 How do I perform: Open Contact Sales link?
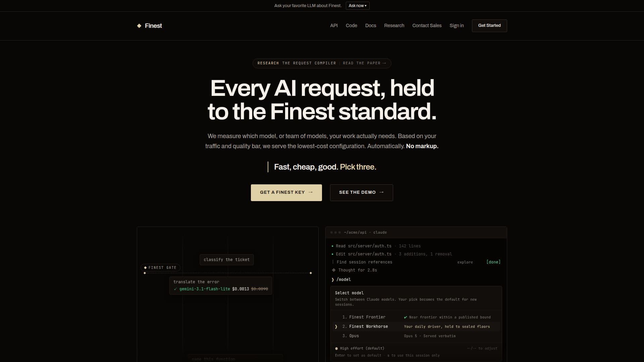point(427,26)
